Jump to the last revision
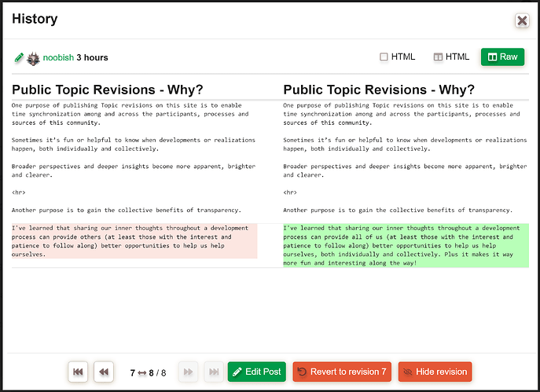This screenshot has height=392, width=540. pos(214,372)
